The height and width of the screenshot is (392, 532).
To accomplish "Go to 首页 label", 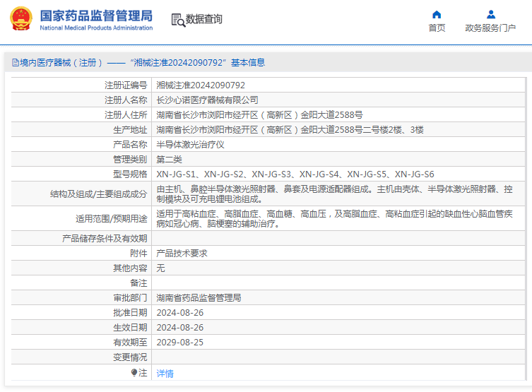I will [437, 28].
